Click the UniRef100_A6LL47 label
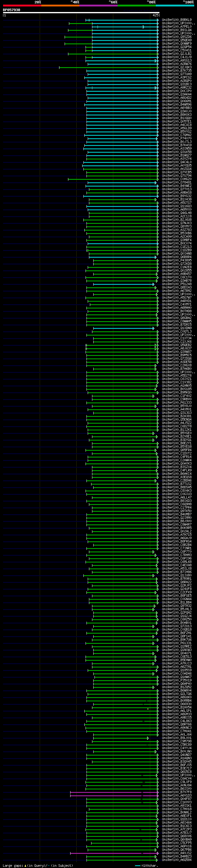This screenshot has width=197, height=868. 176,497
